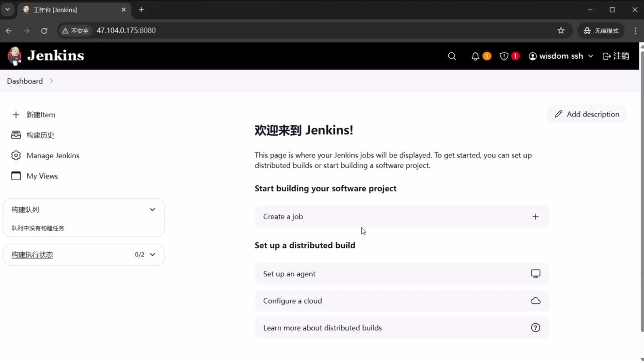Screen dimensions: 644x361
Task: Open the tab search dropdown arrow
Action: (x=7, y=10)
